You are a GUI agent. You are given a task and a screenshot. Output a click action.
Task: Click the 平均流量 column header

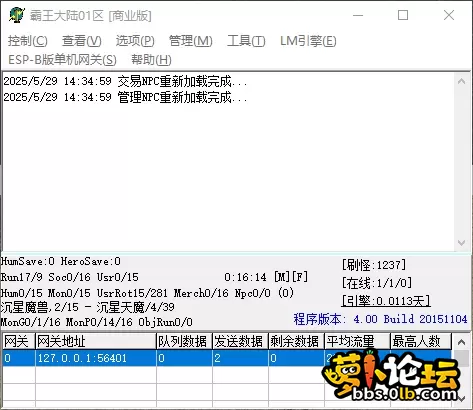coord(357,341)
